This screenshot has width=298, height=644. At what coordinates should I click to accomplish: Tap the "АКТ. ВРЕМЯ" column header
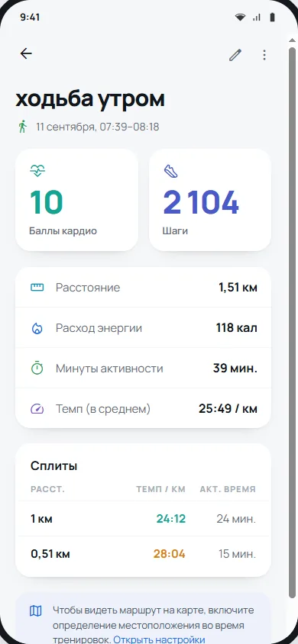pos(228,489)
